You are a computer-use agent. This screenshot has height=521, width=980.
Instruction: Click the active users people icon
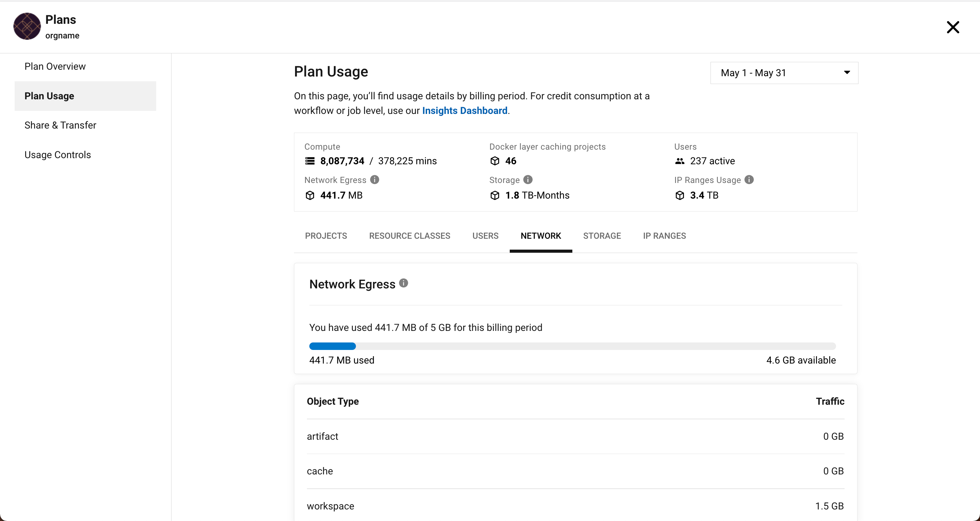click(680, 161)
